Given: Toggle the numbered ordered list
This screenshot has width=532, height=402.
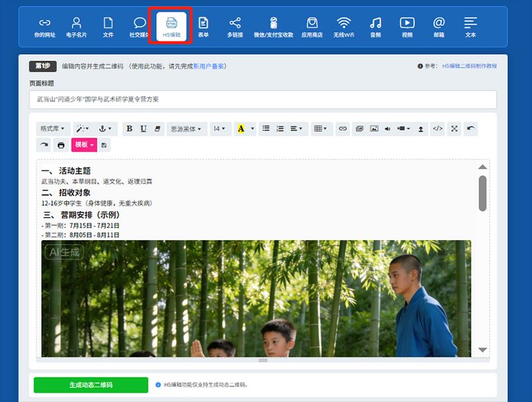Looking at the screenshot, I should pyautogui.click(x=280, y=128).
